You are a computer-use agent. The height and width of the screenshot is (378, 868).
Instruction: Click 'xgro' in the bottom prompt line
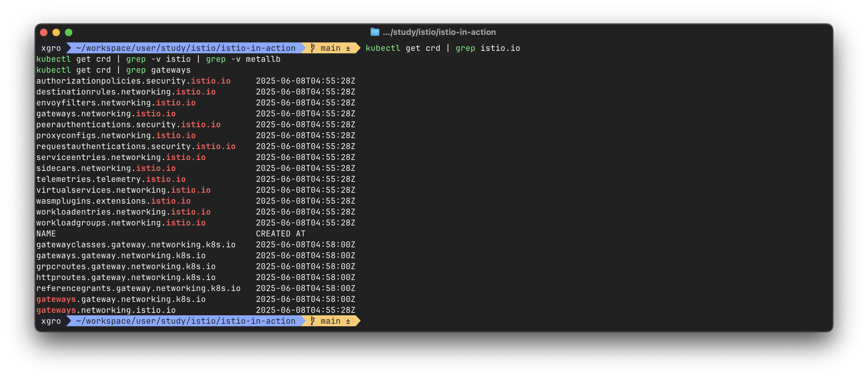(51, 321)
